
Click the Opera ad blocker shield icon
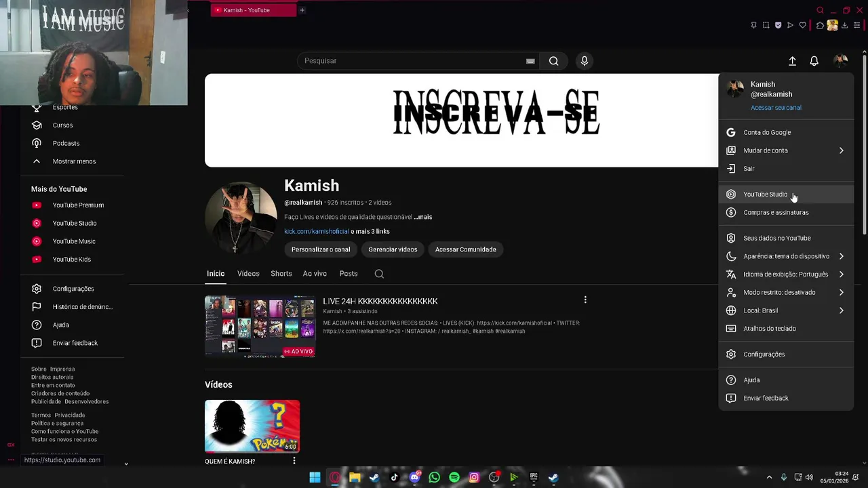click(x=778, y=25)
